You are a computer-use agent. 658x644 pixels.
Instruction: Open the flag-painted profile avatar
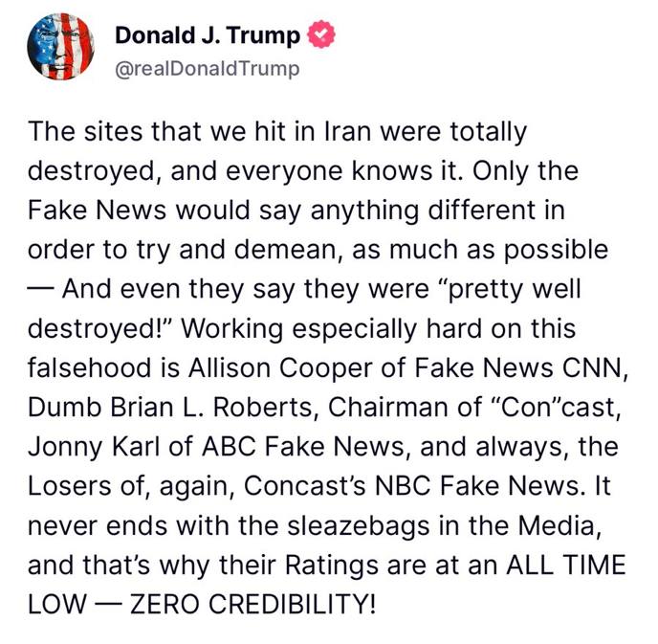pyautogui.click(x=60, y=47)
